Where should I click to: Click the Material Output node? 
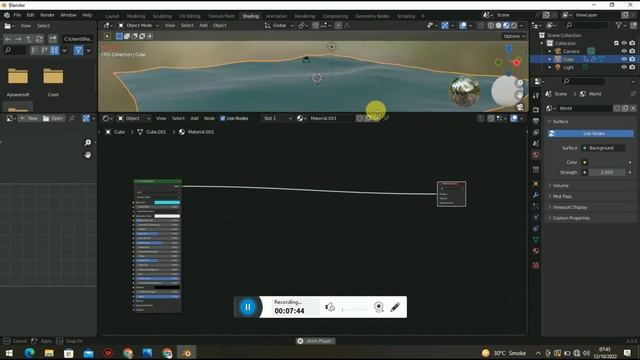pos(451,194)
